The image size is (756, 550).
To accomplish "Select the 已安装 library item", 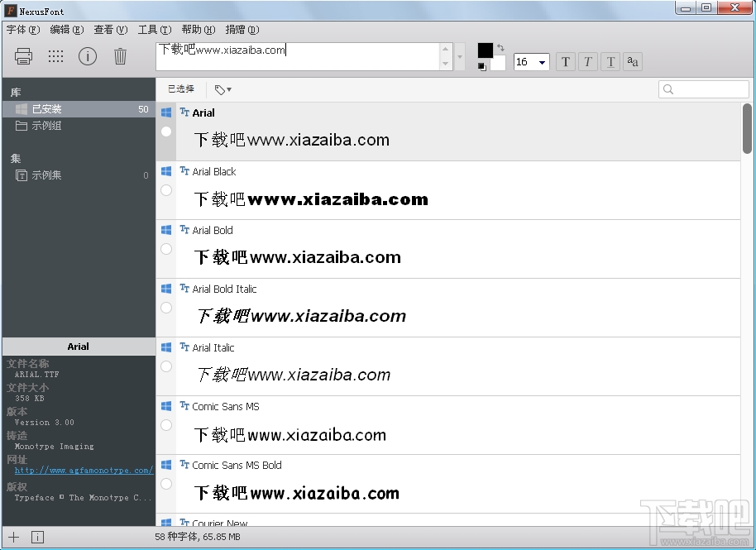I will (x=79, y=109).
